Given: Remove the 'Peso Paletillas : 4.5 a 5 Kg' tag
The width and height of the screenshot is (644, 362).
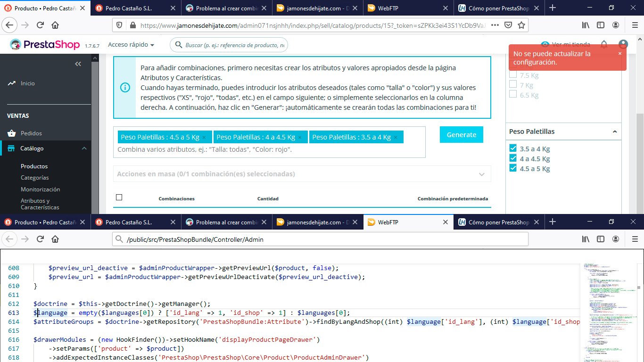Looking at the screenshot, I should [204, 137].
